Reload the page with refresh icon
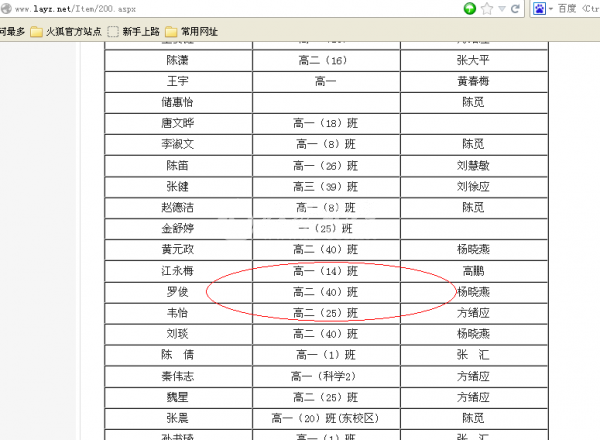 [x=515, y=8]
